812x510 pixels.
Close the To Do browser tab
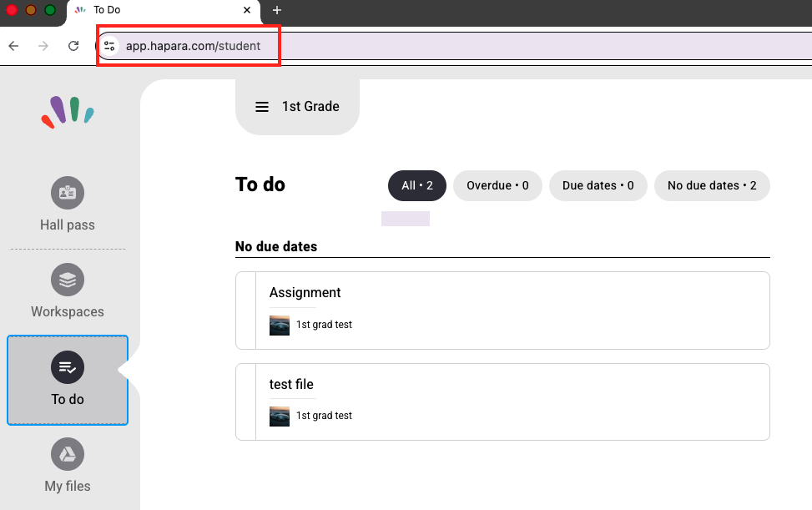(247, 10)
